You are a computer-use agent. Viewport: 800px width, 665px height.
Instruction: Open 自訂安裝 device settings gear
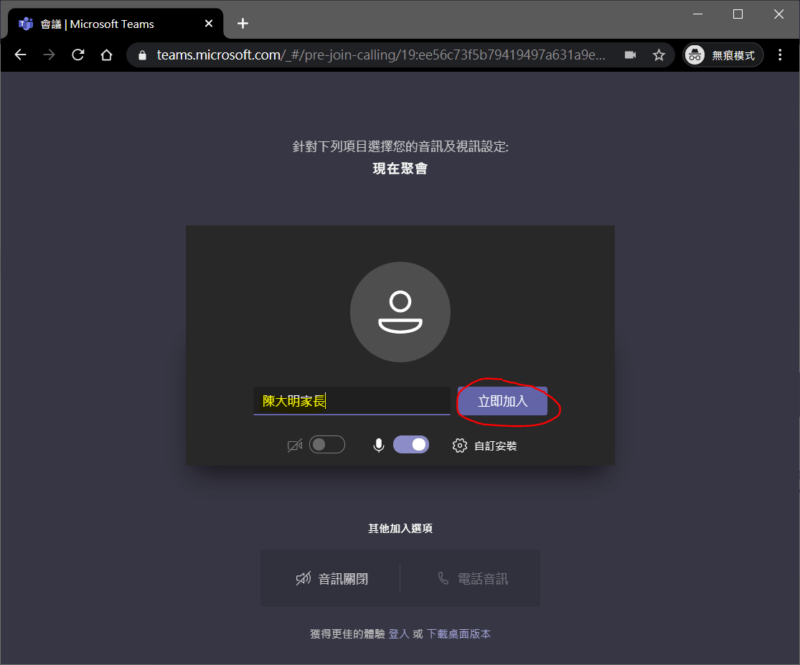click(460, 446)
